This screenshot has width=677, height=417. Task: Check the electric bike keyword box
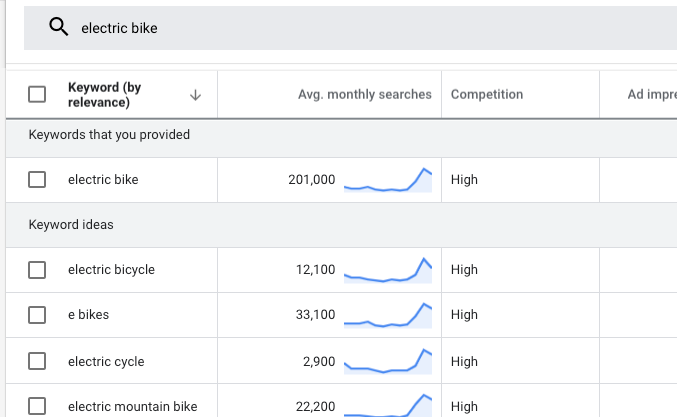point(37,180)
